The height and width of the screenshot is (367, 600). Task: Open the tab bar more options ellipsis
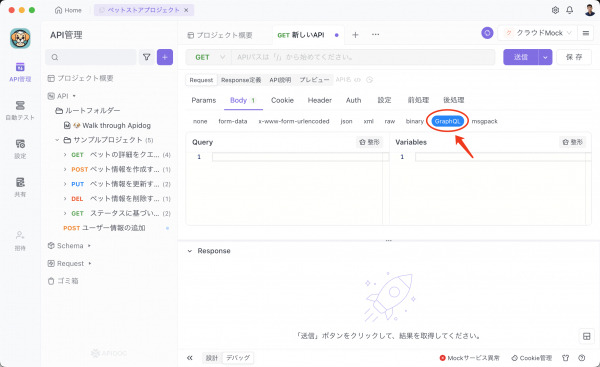(x=375, y=34)
